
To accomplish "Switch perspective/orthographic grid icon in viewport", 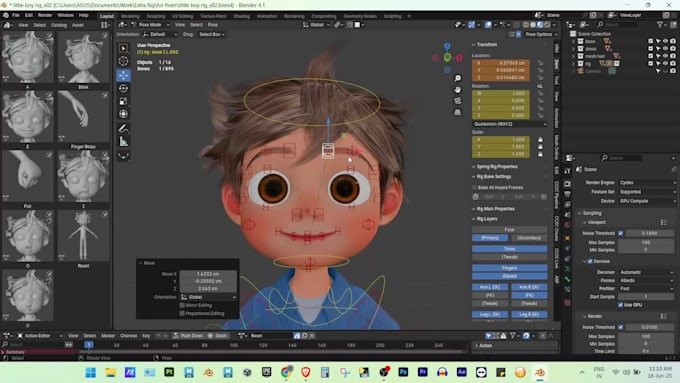I will (x=458, y=112).
